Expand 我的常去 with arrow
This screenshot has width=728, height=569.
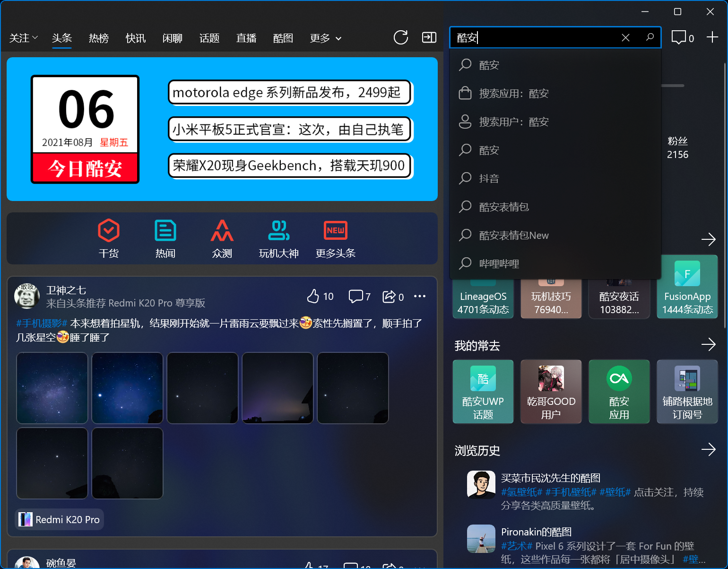pyautogui.click(x=708, y=345)
